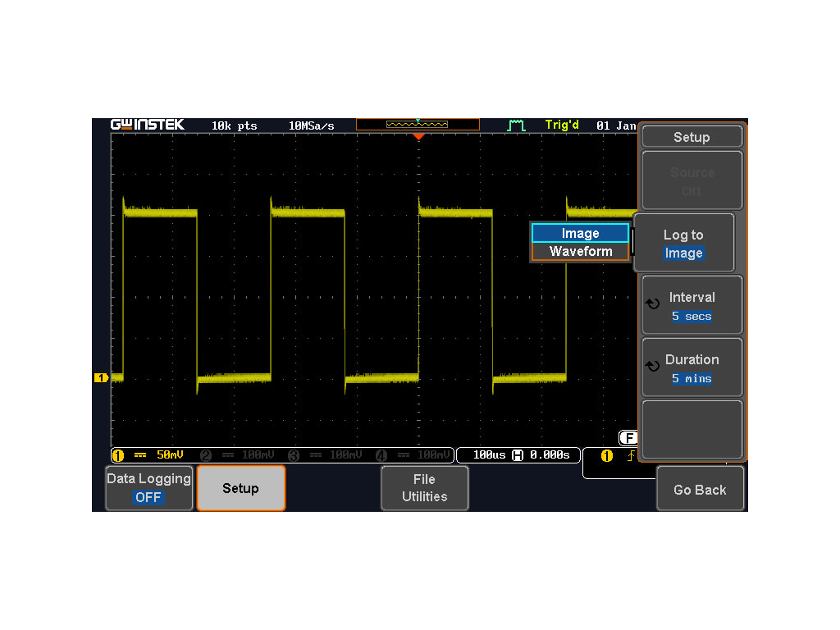The image size is (840, 630).
Task: Adjust the Duration 5 mins setting
Action: 692,368
